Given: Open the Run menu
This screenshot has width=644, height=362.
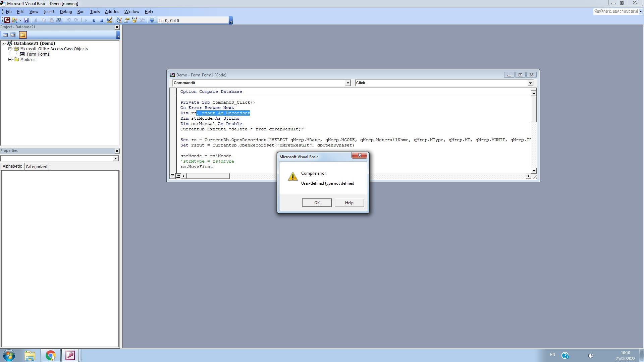Looking at the screenshot, I should click(x=81, y=11).
